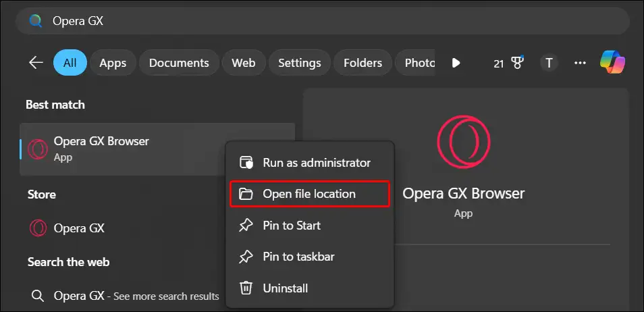Go back with the left arrow
Screen dimensions: 644x312
click(36, 63)
